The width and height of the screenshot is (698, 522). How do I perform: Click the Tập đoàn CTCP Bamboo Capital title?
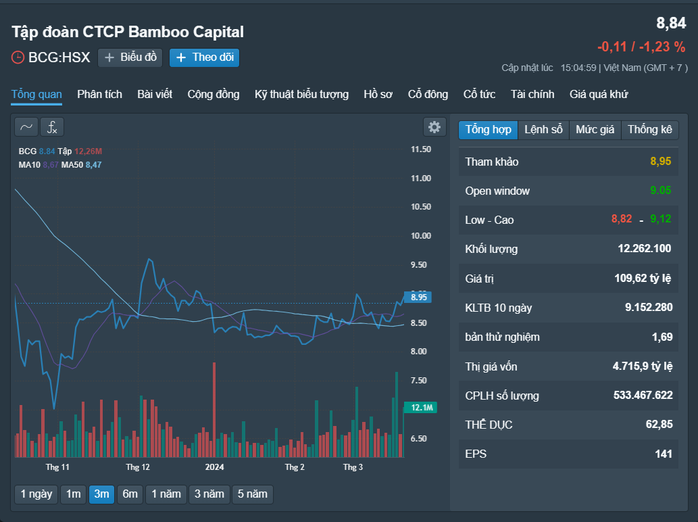[x=128, y=32]
